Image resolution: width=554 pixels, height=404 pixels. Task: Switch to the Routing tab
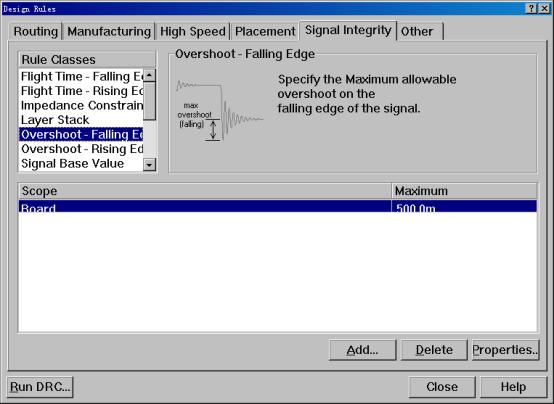point(35,31)
